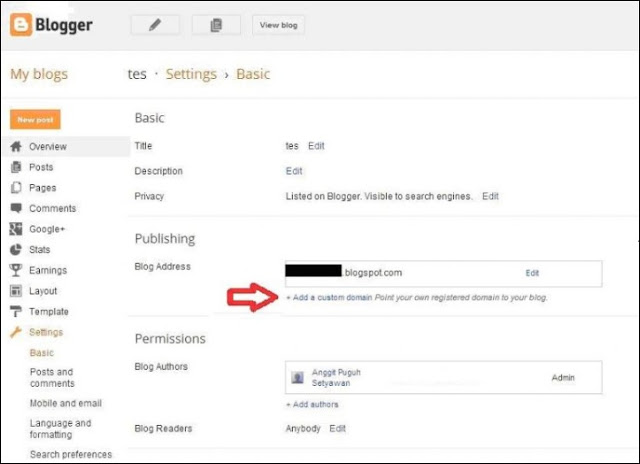640x464 pixels.
Task: Click the Settings wrench icon
Action: pos(16,332)
